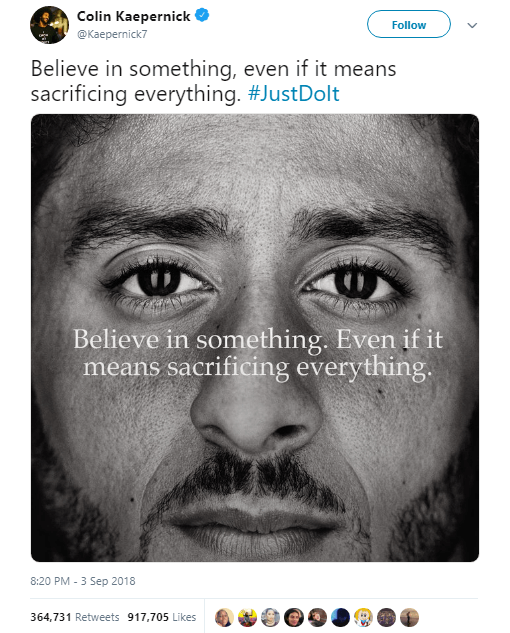View the 364,731 Retweets list
510x633 pixels.
pos(75,617)
